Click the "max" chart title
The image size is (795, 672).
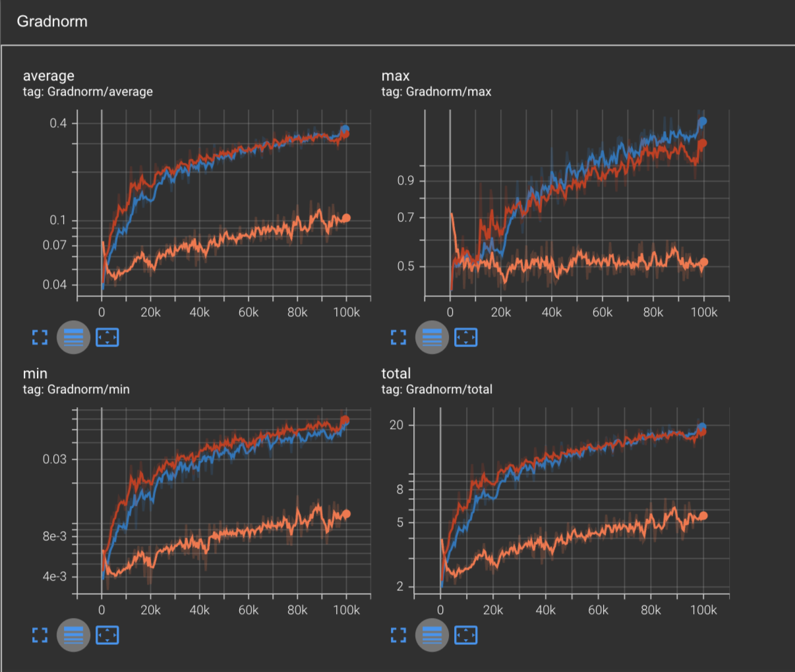tap(396, 76)
